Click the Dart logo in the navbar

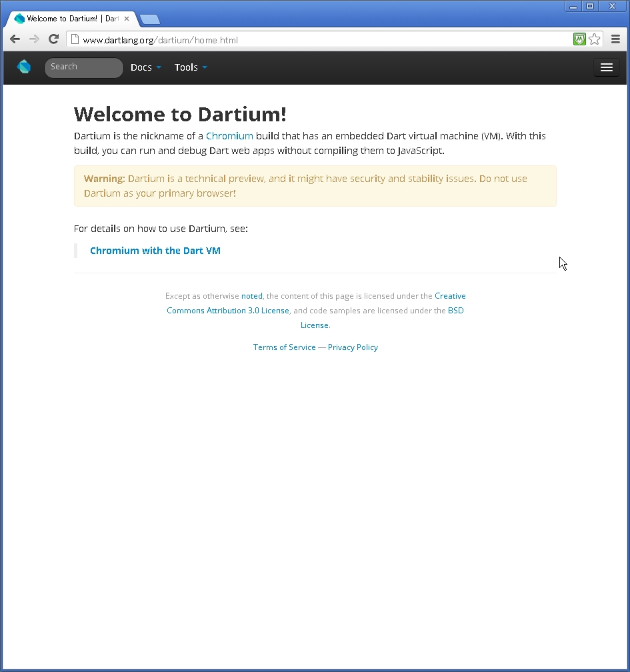[24, 67]
